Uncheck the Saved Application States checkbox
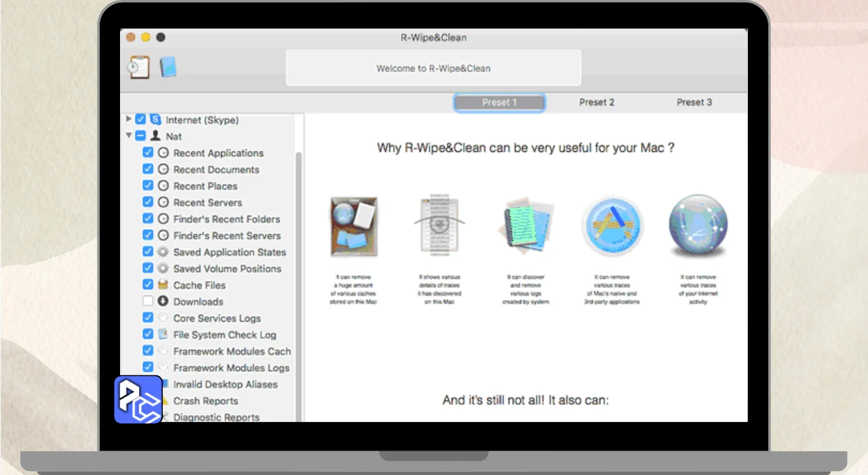 point(148,252)
